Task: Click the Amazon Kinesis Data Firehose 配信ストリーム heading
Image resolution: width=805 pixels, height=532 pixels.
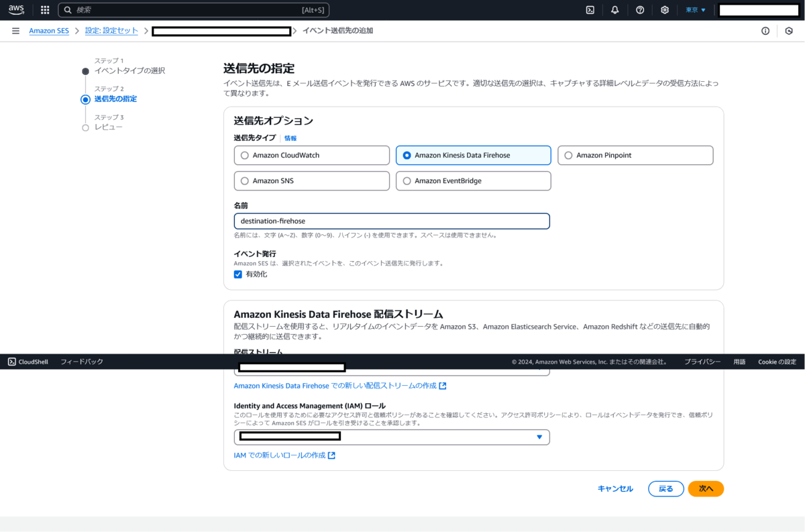Action: [x=338, y=314]
